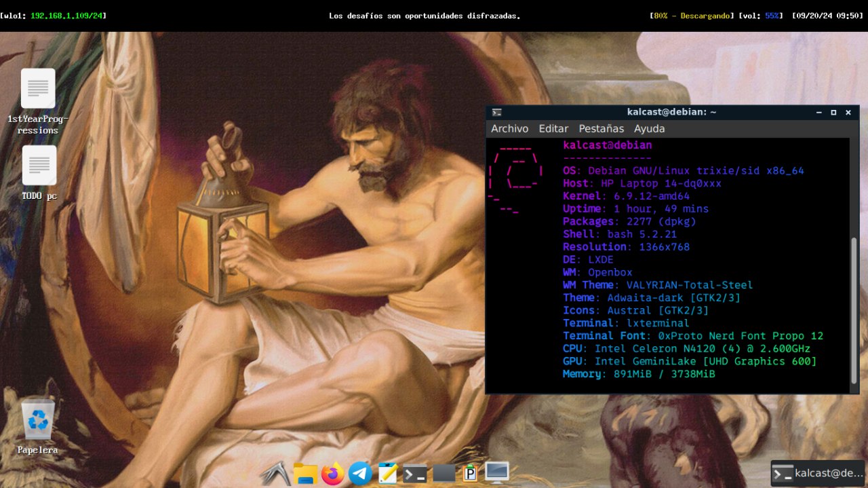Click the 'WM Theme: VALYRIAN-Total-Steel' line
Viewport: 868px width, 488px height.
click(658, 285)
